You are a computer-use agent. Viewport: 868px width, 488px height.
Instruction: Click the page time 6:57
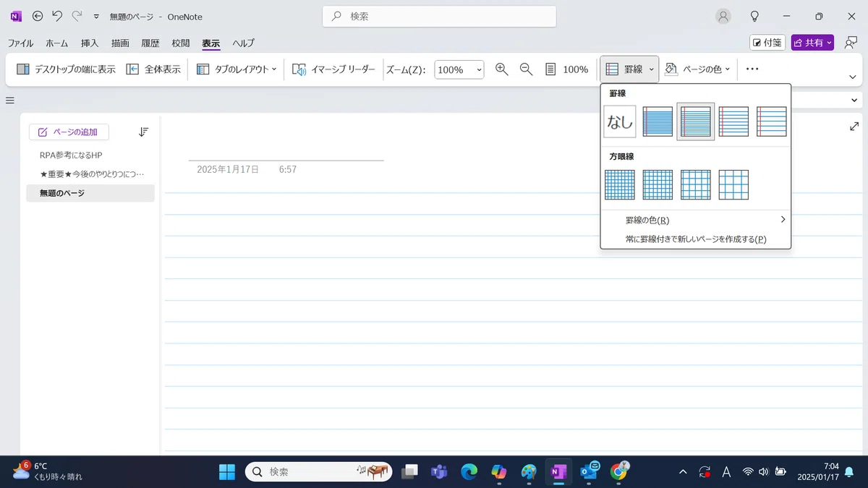[x=288, y=169]
